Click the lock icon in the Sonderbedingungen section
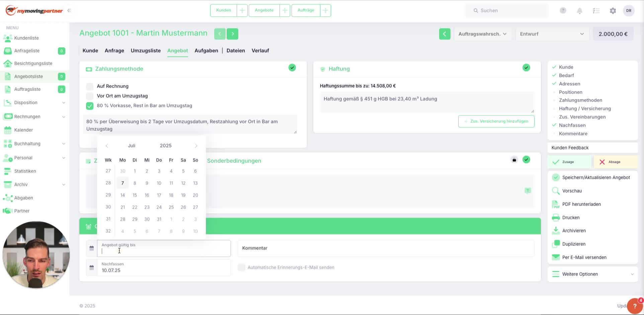 (x=514, y=160)
